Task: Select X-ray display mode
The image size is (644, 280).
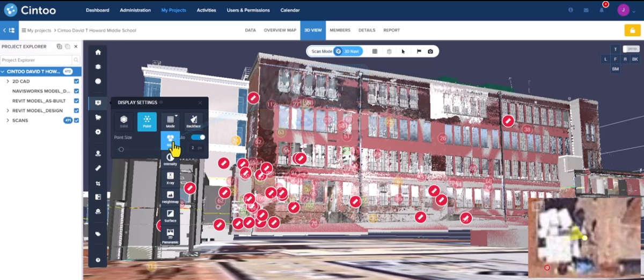Action: pyautogui.click(x=170, y=178)
